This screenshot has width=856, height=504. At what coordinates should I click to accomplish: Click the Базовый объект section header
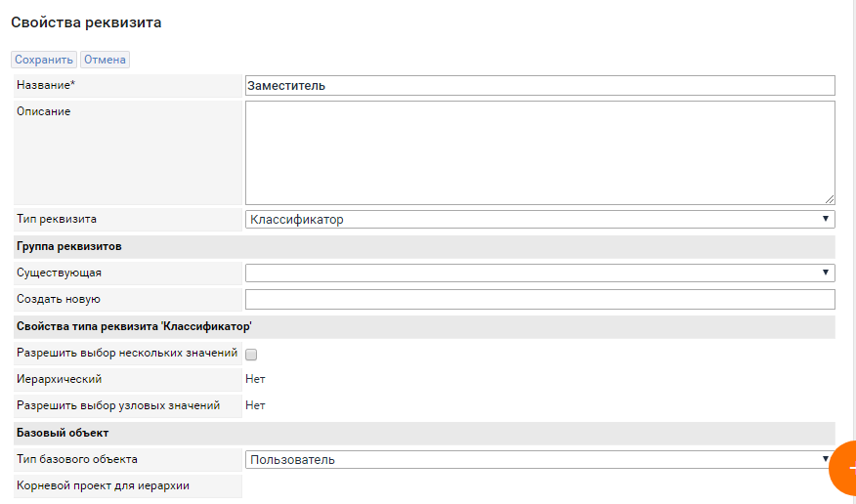coord(63,432)
